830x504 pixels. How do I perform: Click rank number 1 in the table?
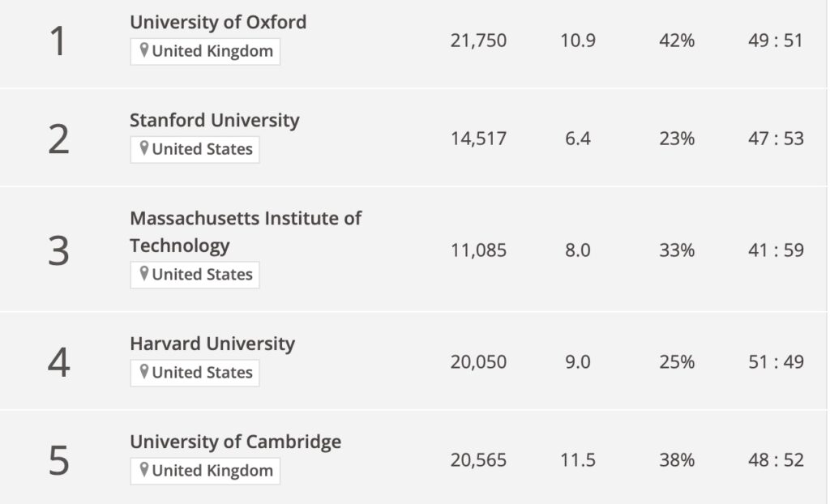click(x=58, y=41)
